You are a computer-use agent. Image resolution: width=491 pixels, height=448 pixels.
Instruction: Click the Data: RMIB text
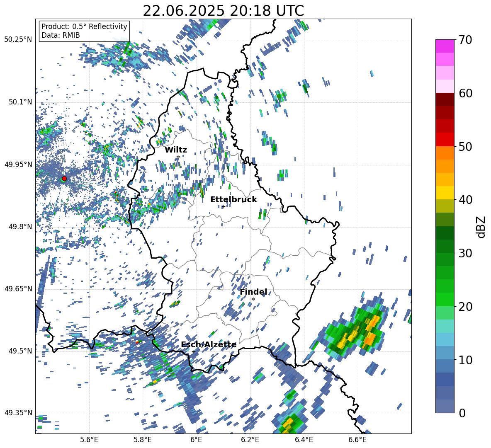[x=61, y=35]
